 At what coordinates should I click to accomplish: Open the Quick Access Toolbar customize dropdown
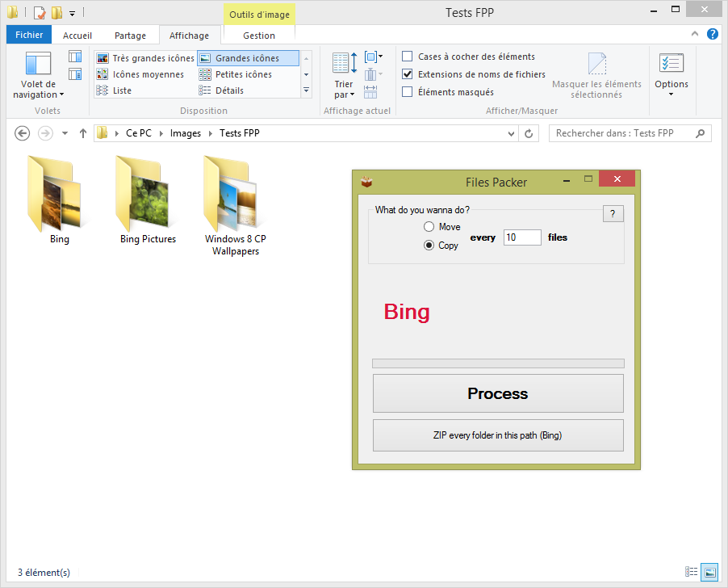tap(73, 13)
